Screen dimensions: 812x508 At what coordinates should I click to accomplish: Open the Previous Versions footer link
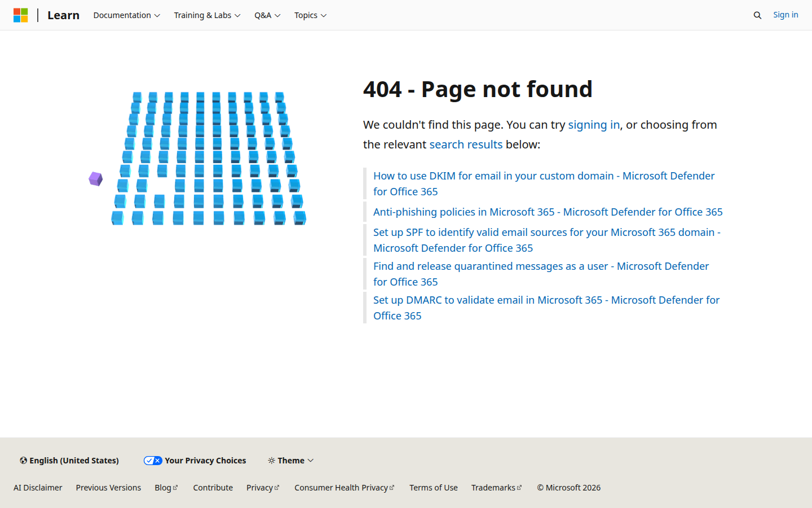[108, 488]
